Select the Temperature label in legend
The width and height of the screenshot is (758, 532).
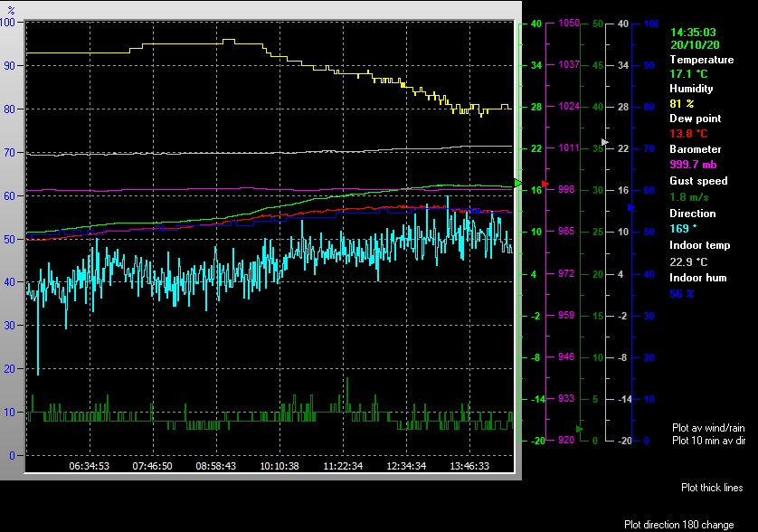(701, 60)
